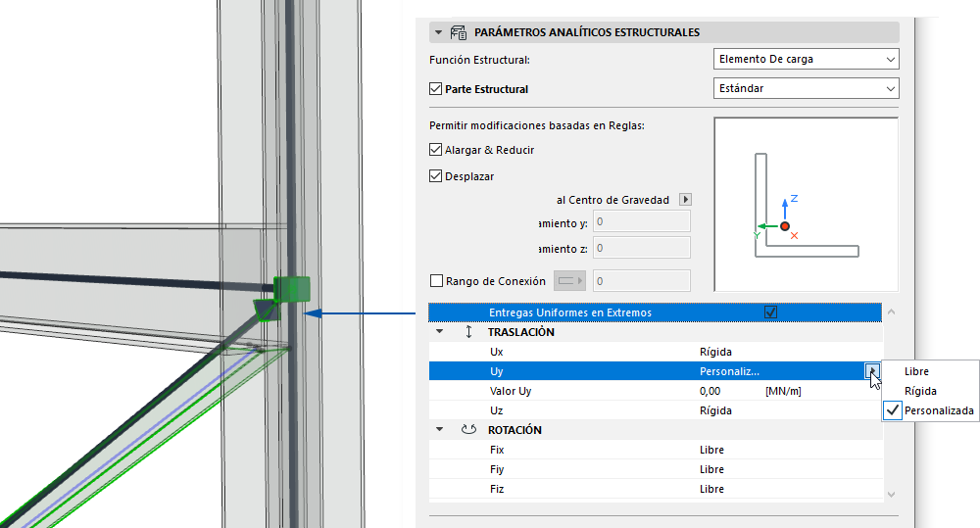Open the Uy value arrow button
980x528 pixels.
click(x=872, y=371)
